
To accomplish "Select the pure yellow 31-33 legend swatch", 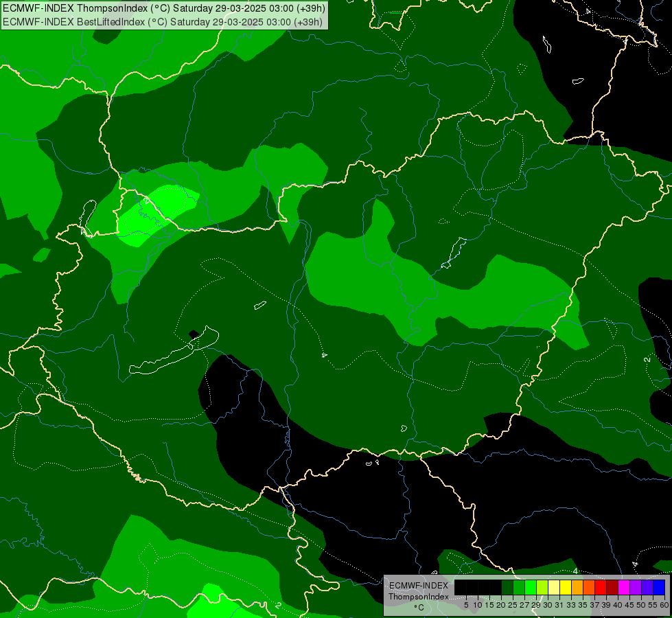I will coord(566,587).
